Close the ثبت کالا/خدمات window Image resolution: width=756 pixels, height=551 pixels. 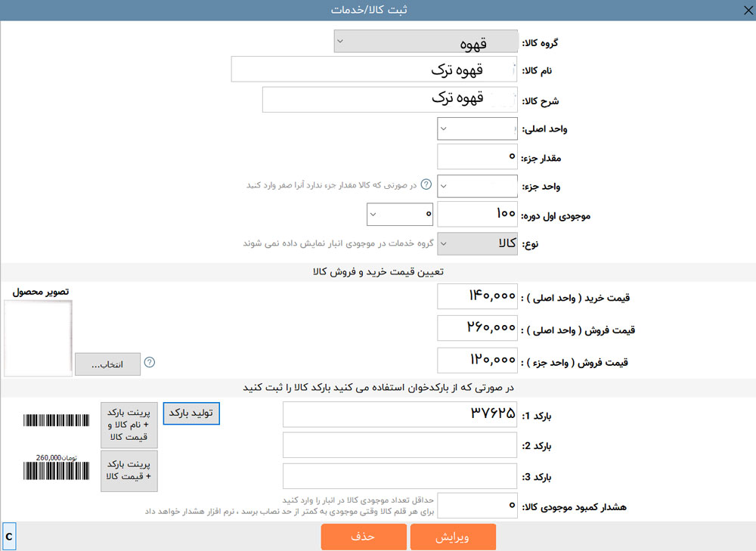click(x=748, y=10)
